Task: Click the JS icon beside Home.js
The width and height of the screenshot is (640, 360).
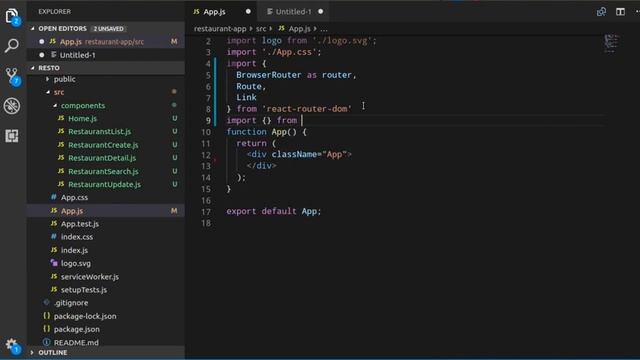Action: point(61,118)
